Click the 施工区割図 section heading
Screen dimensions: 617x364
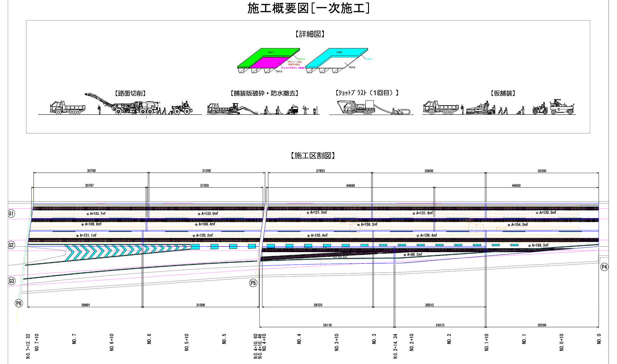(x=313, y=156)
